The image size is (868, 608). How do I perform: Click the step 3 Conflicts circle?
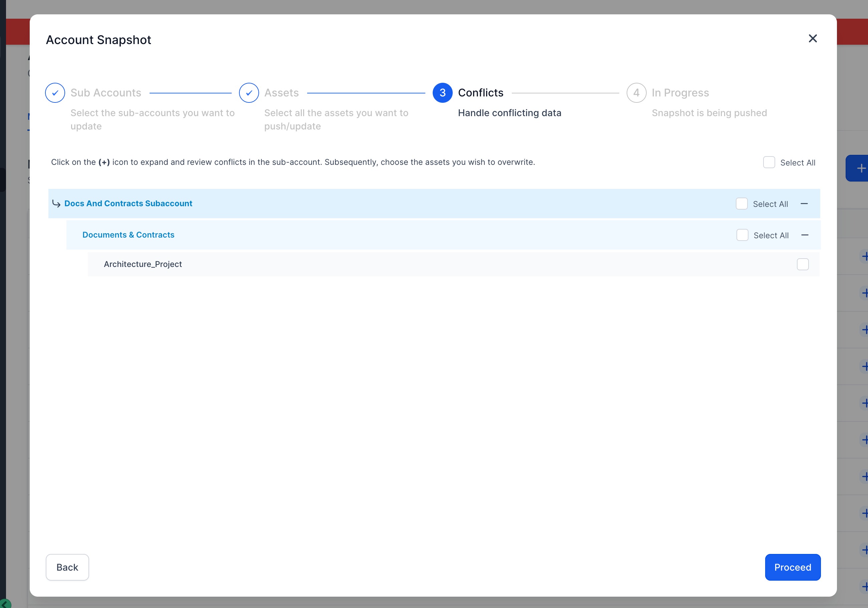tap(442, 92)
